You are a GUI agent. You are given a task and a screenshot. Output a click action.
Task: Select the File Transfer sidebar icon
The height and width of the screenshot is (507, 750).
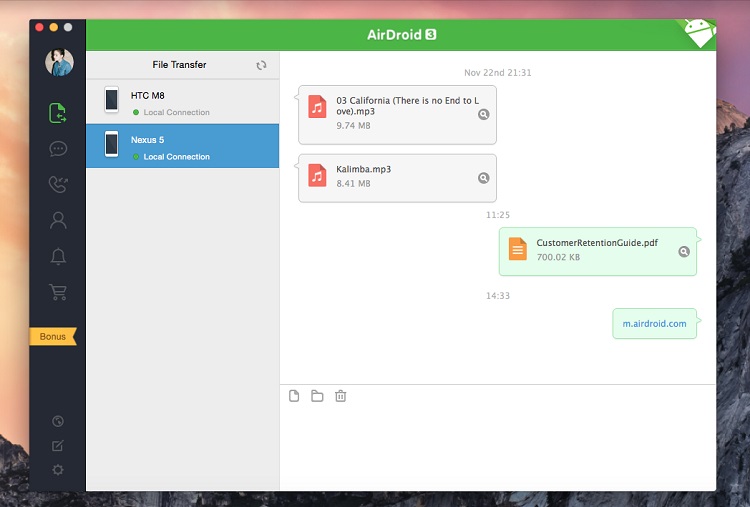(57, 113)
